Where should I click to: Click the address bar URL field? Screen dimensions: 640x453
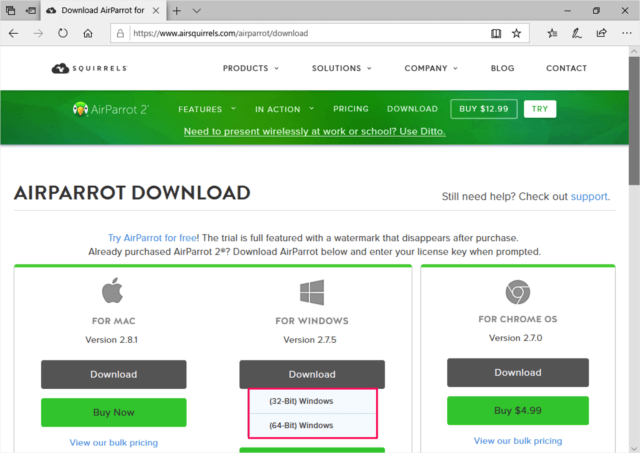pyautogui.click(x=300, y=33)
